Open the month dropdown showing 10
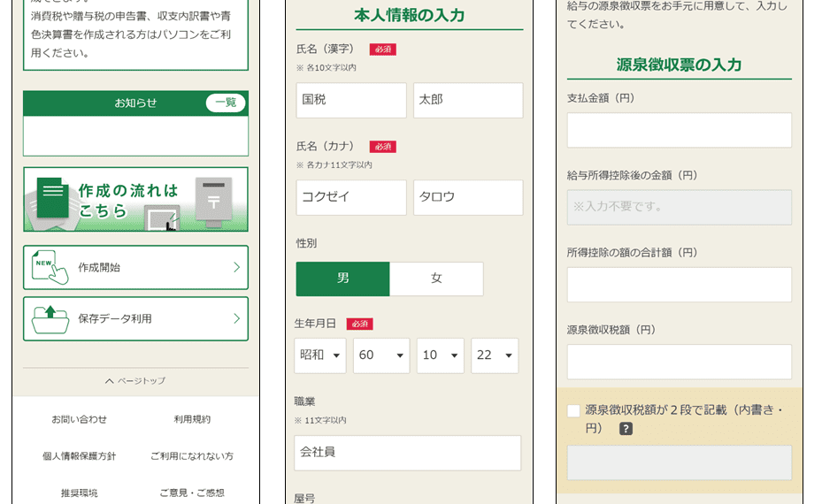The image size is (822, 504). click(441, 355)
